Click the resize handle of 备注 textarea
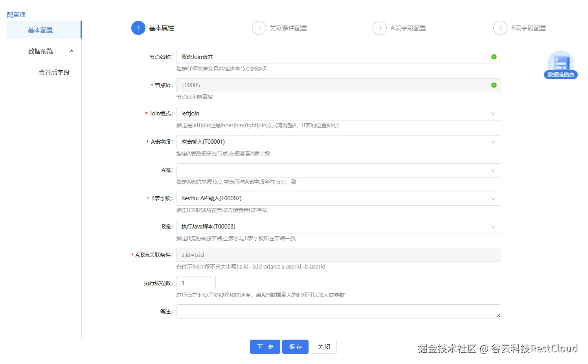This screenshot has width=588, height=364. point(498,315)
